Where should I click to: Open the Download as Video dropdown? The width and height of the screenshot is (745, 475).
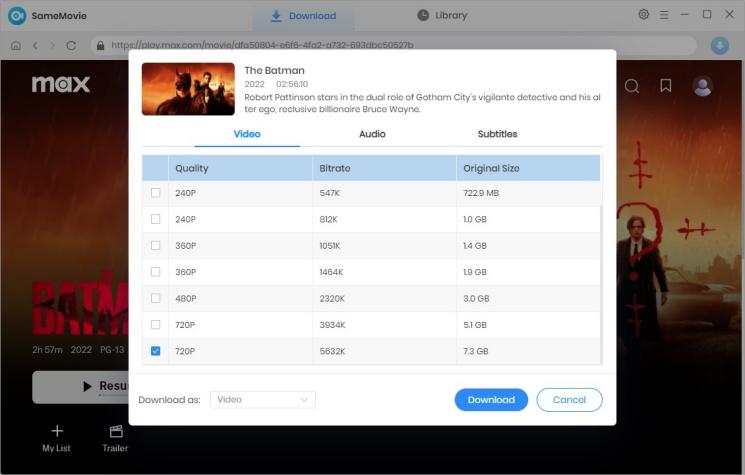click(263, 400)
